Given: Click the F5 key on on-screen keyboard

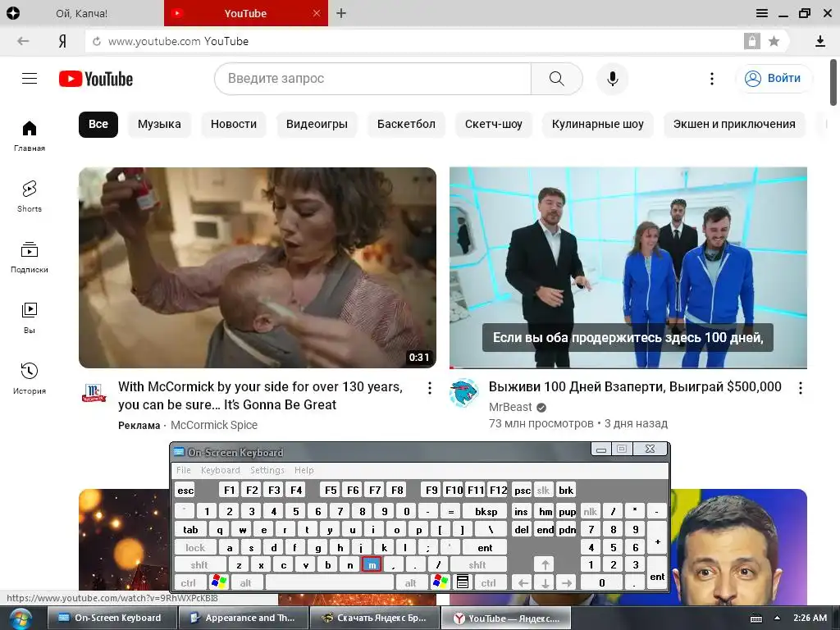Looking at the screenshot, I should [331, 491].
